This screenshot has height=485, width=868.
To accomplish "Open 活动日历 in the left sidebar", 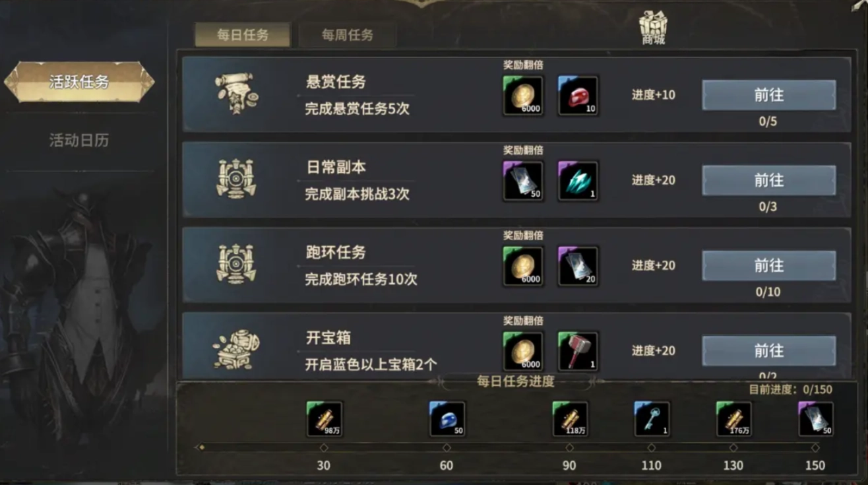I will click(x=79, y=140).
